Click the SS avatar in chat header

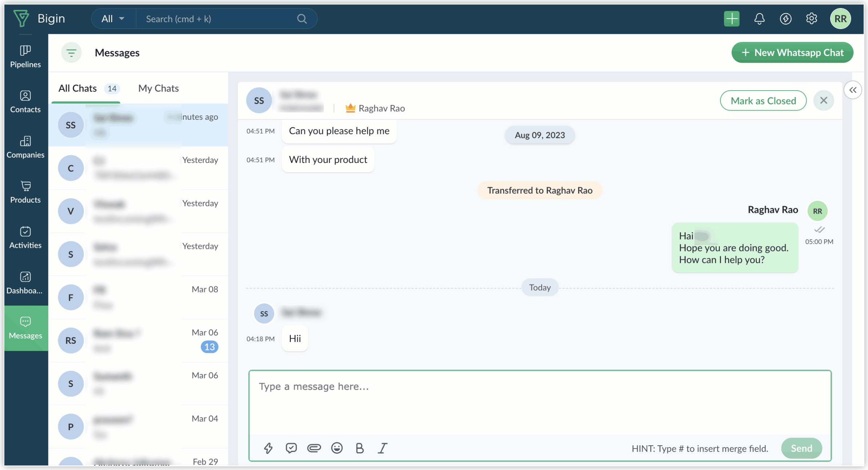tap(259, 100)
